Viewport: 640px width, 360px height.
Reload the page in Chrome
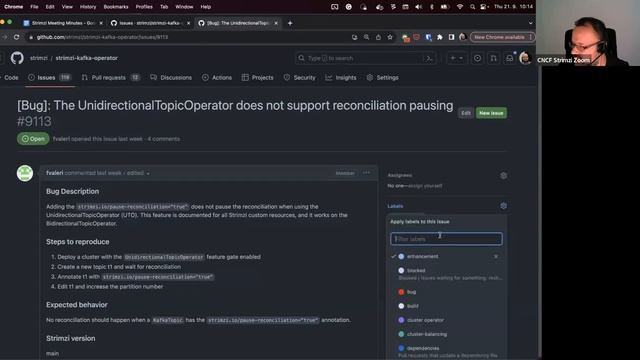click(x=16, y=37)
